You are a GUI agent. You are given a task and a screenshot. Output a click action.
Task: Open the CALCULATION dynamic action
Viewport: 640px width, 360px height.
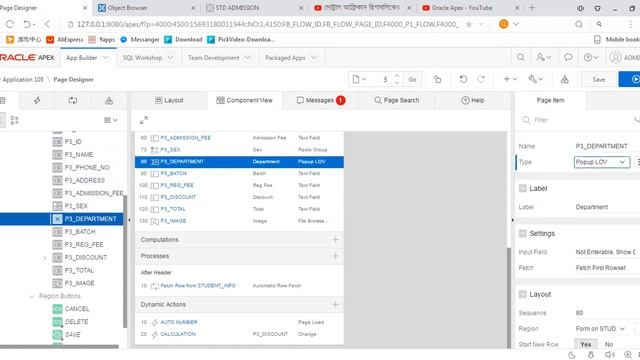(178, 334)
